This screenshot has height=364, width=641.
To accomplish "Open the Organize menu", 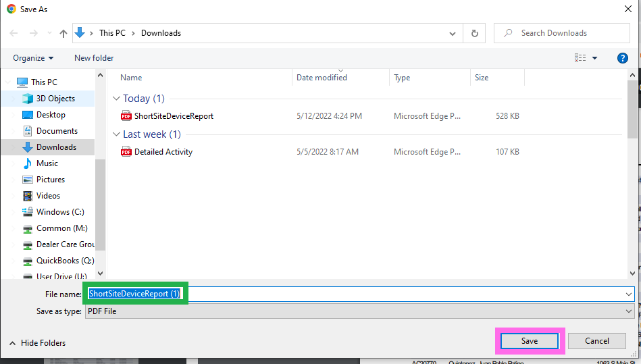I will tap(33, 58).
